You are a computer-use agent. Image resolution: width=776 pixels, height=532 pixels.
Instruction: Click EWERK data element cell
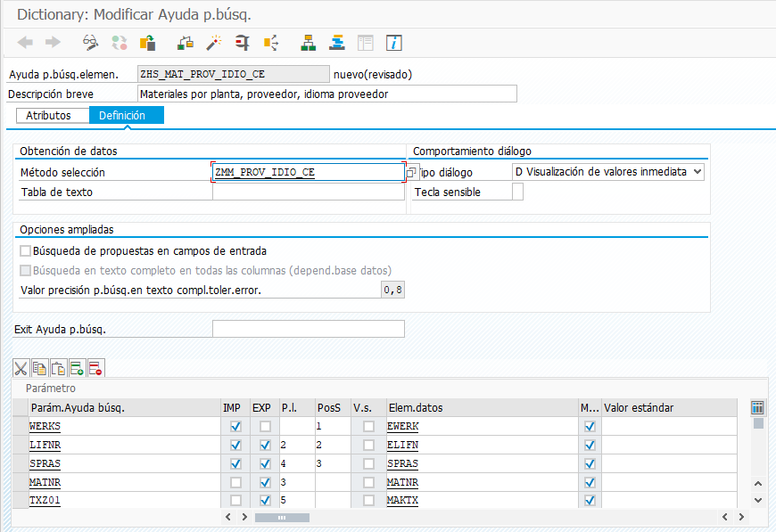pyautogui.click(x=482, y=426)
